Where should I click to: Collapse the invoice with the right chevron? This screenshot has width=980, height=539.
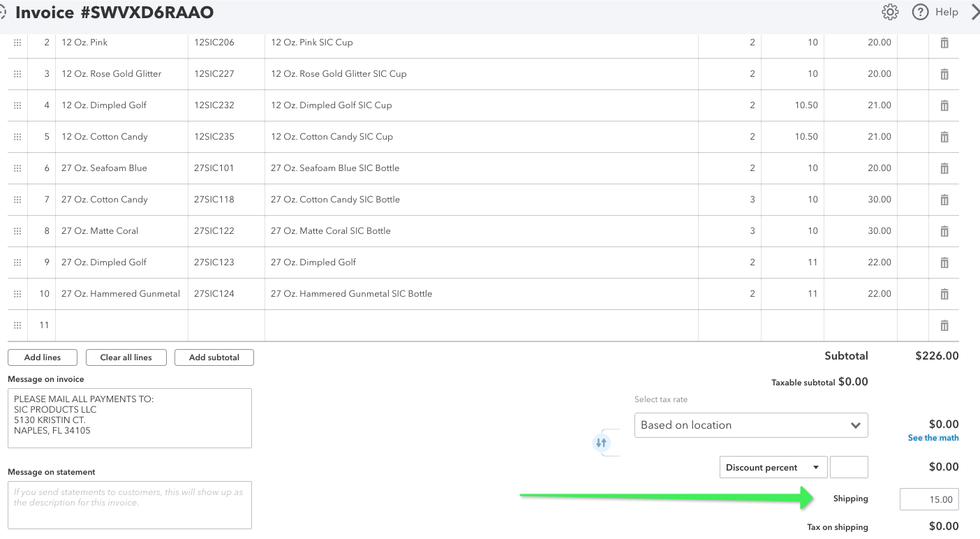pos(974,12)
